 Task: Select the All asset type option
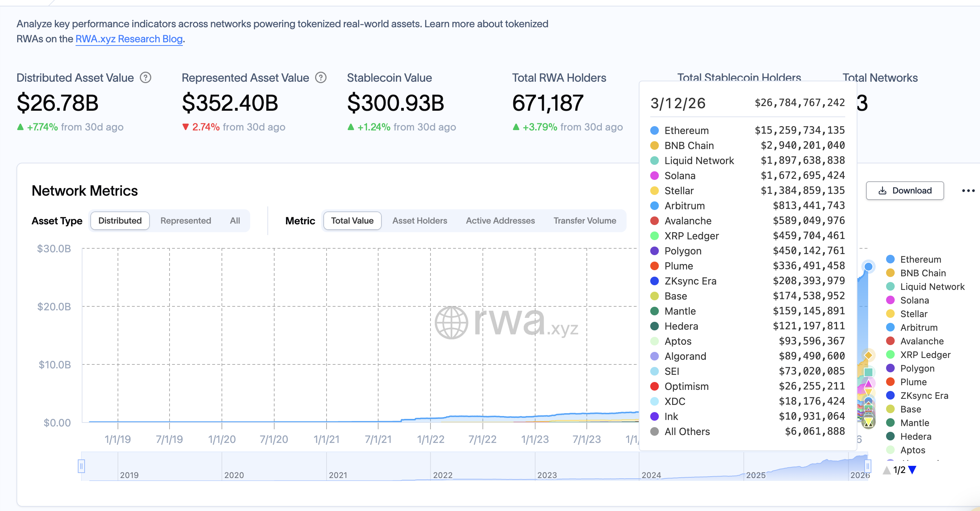[235, 220]
